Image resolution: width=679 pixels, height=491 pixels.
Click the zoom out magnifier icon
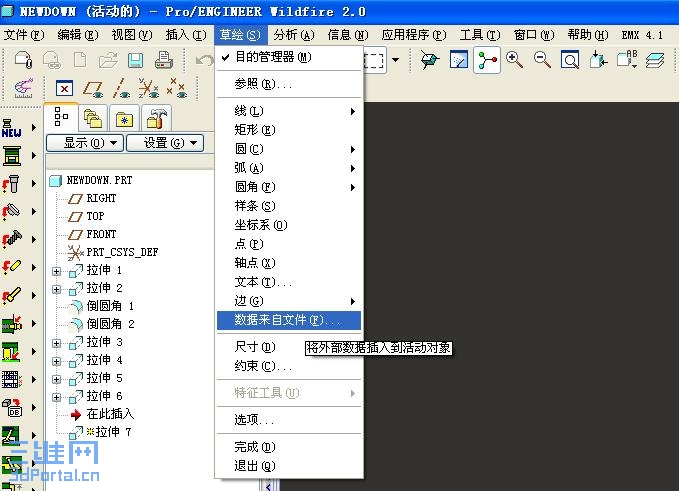point(542,60)
